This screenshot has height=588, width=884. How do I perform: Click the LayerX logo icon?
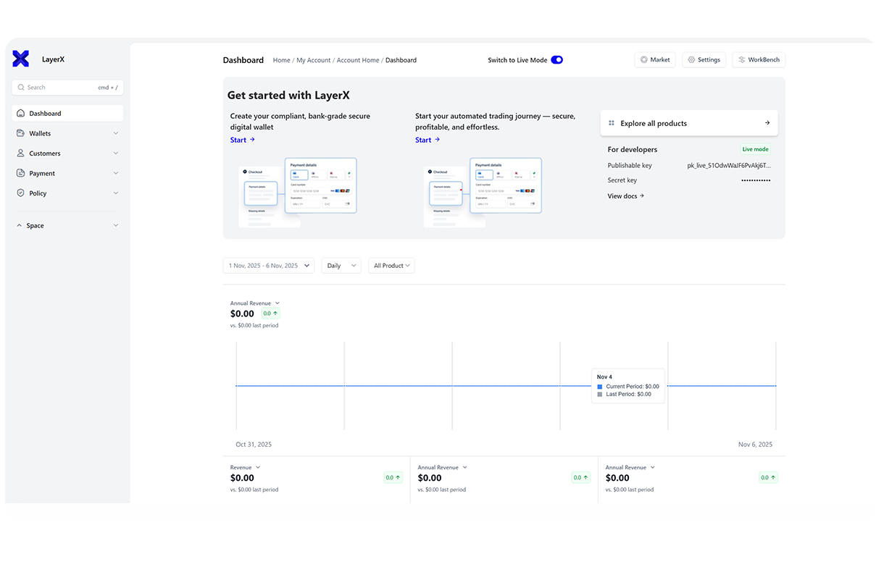(x=21, y=59)
